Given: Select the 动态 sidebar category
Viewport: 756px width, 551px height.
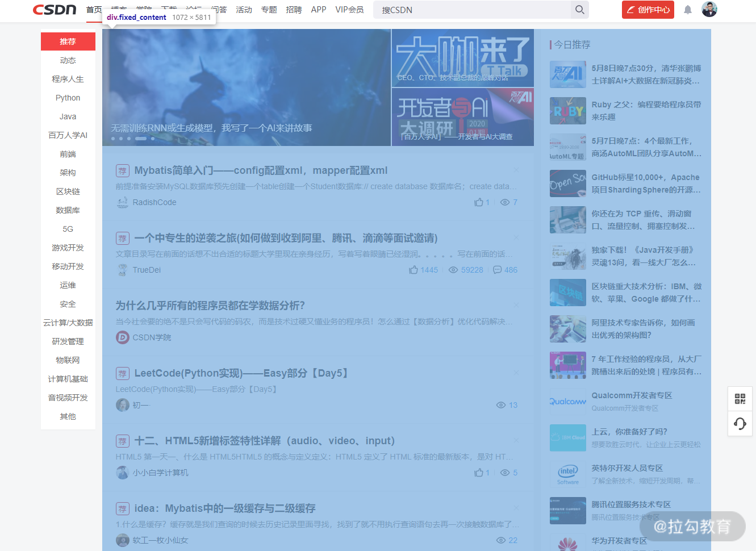Looking at the screenshot, I should click(68, 60).
